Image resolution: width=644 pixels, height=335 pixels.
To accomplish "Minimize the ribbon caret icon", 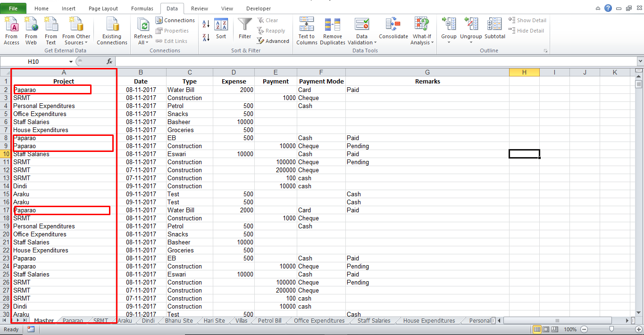I will pyautogui.click(x=598, y=8).
